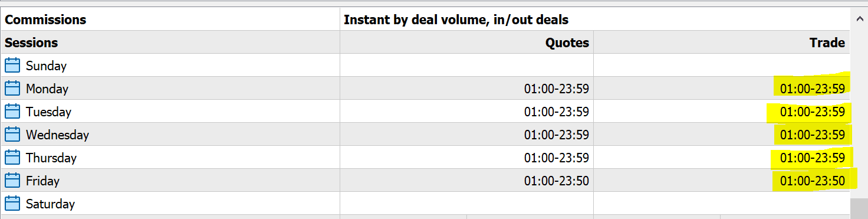Click the Friday calendar icon
This screenshot has width=868, height=219.
click(12, 181)
